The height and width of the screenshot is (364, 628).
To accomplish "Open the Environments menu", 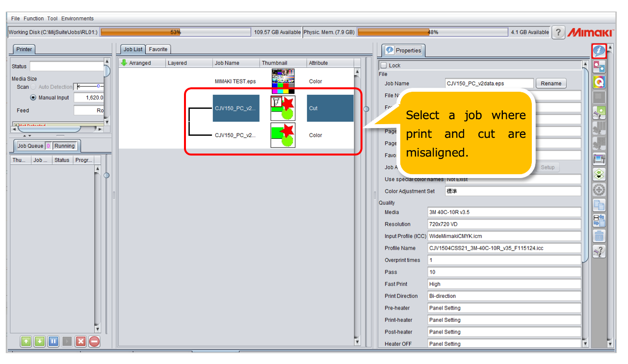I will pos(78,19).
